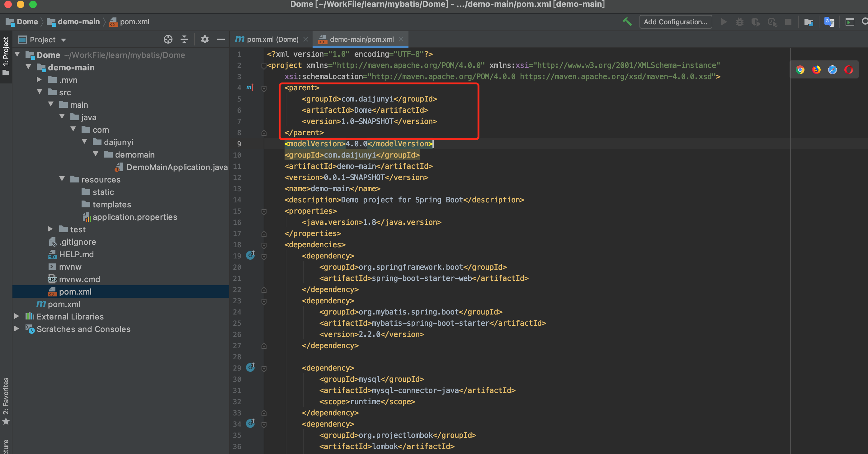Click the dependency gutter icon on line 34
This screenshot has height=454, width=868.
tap(250, 423)
